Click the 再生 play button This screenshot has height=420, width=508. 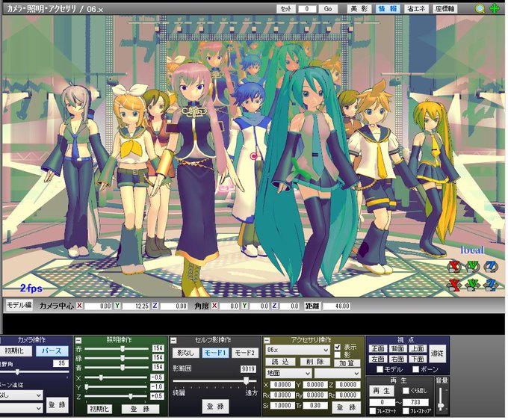coord(382,391)
